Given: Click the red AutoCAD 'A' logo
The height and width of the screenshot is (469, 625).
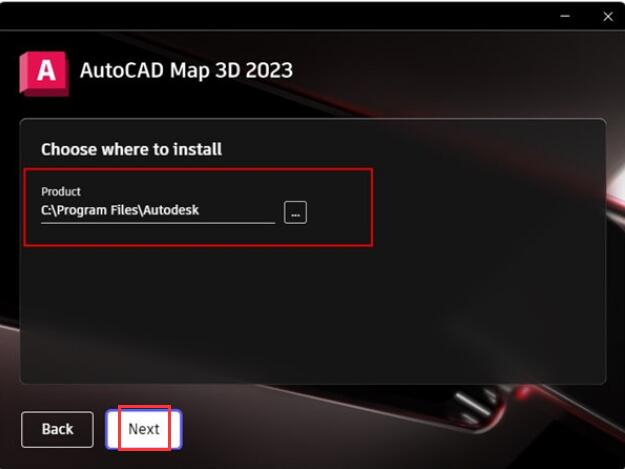Looking at the screenshot, I should pos(44,73).
